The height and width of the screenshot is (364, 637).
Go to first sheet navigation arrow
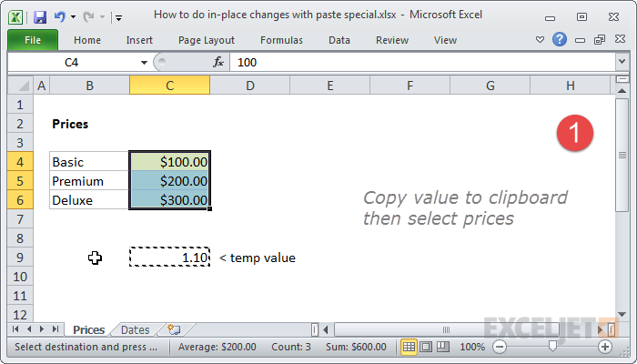[15, 329]
